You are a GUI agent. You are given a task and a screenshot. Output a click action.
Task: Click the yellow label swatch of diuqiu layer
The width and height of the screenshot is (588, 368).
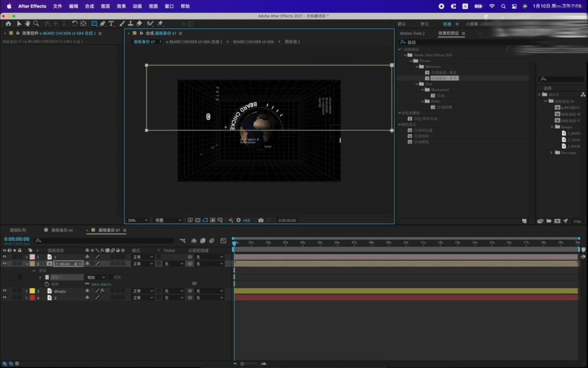point(32,291)
